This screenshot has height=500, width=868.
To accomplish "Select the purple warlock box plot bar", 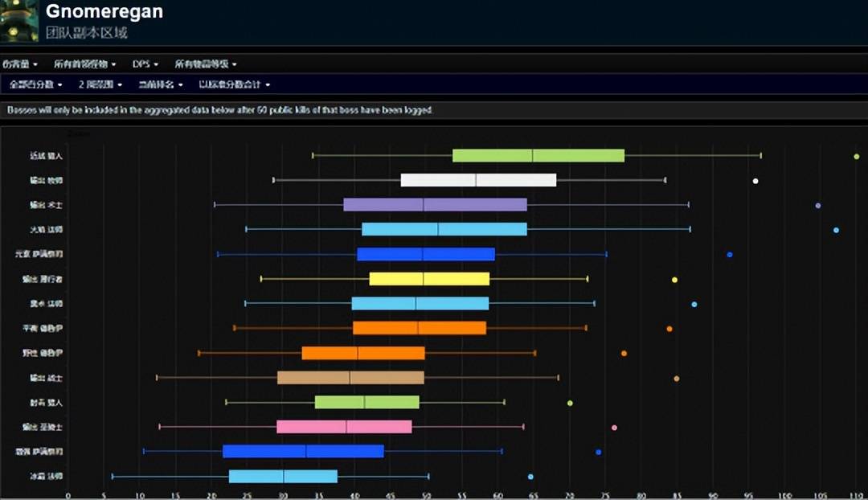I will pos(435,205).
